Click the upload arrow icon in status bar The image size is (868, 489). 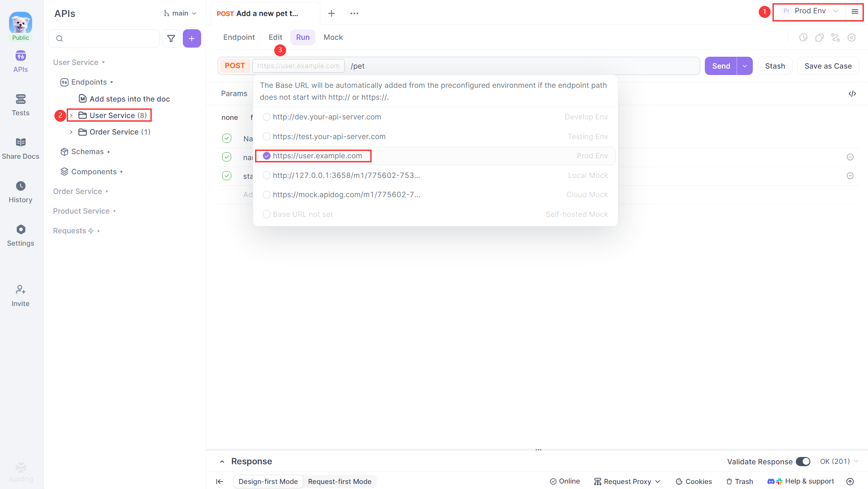850,481
